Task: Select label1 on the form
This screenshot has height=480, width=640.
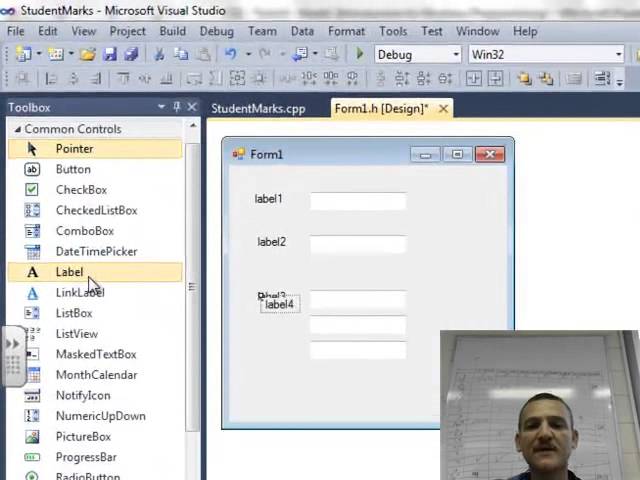Action: 268,199
